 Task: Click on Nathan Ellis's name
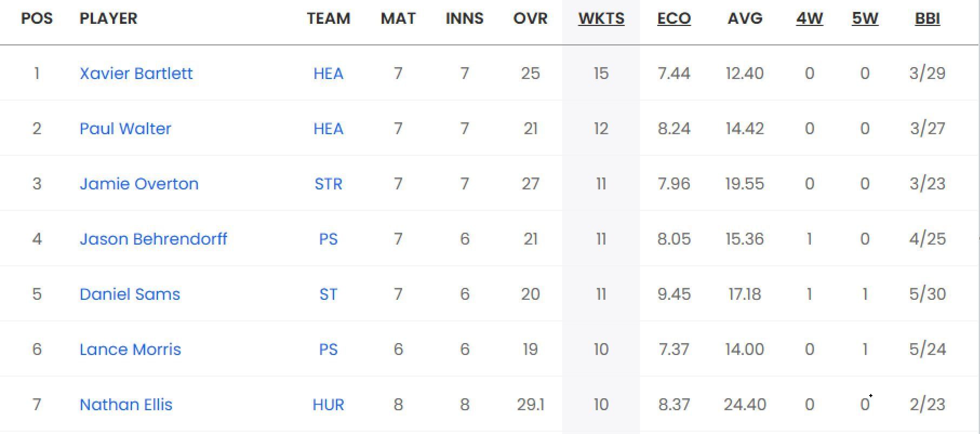(125, 404)
